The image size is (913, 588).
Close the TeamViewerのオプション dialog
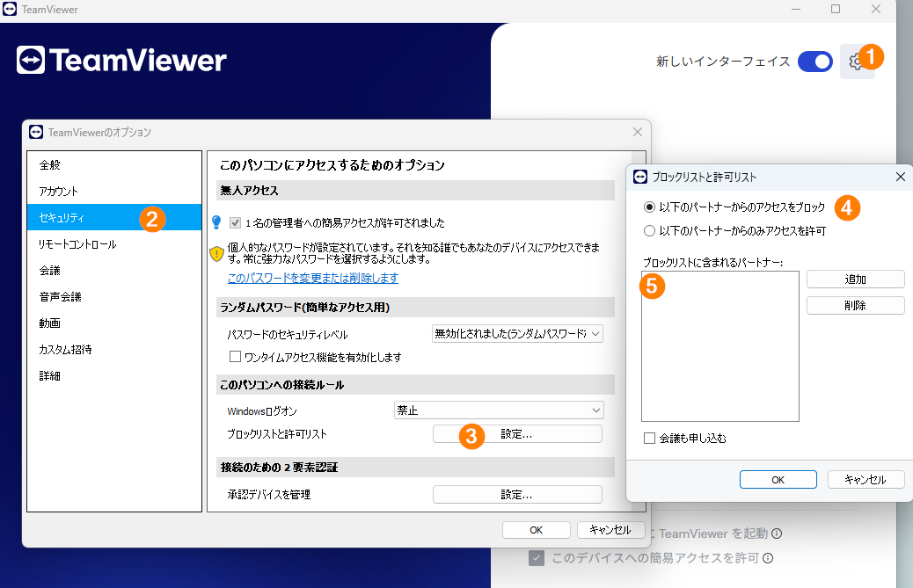[638, 132]
